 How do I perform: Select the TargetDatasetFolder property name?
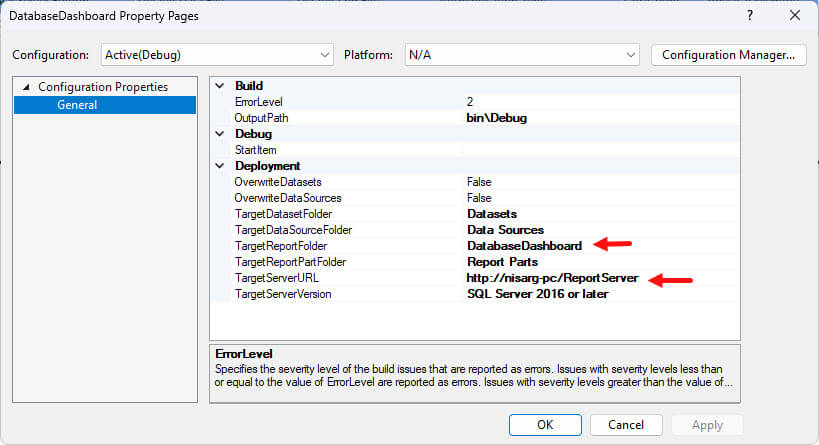tap(283, 214)
